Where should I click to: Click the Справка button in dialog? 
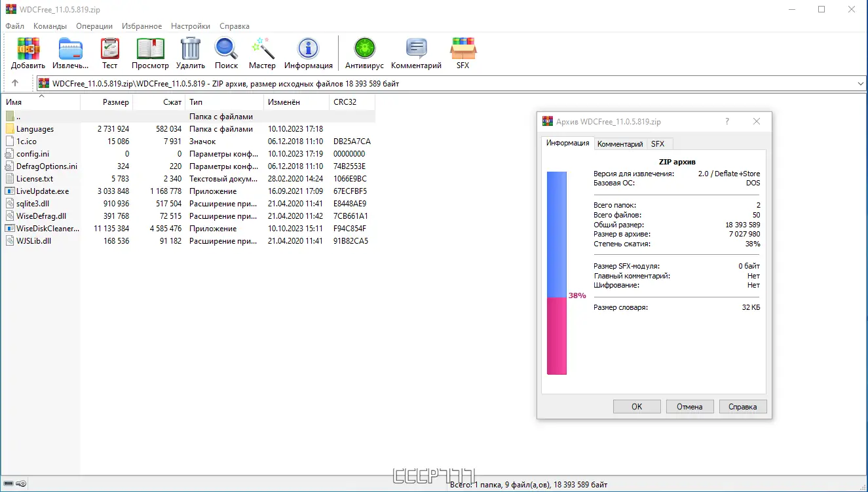pos(743,407)
